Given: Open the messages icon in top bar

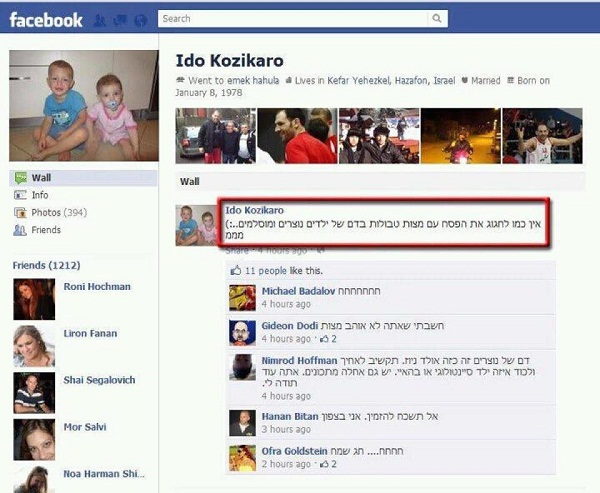Looking at the screenshot, I should coord(120,20).
